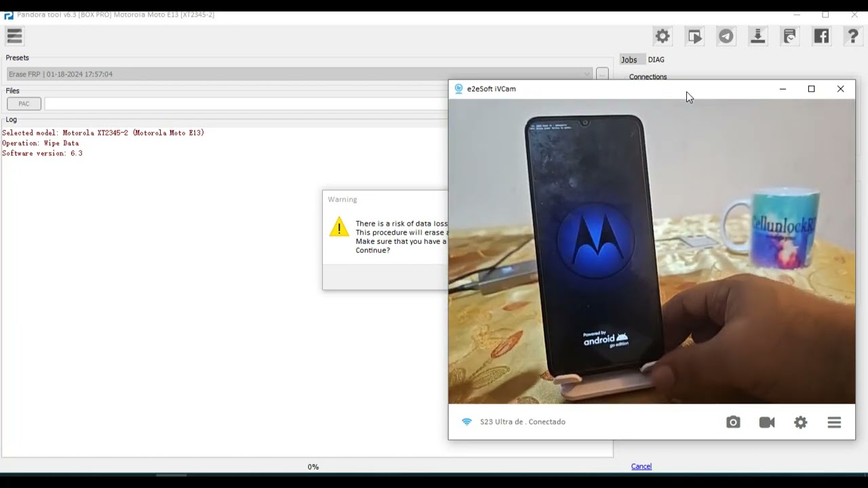Open the Telegram channel icon
Image resolution: width=868 pixels, height=488 pixels.
click(726, 37)
